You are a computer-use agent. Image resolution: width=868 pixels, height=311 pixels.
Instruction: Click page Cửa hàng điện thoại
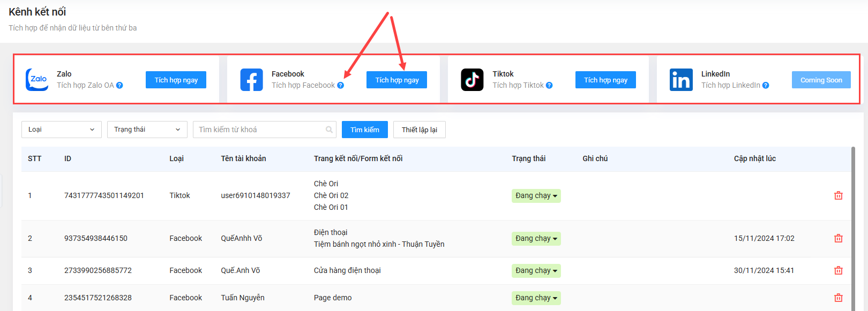coord(347,270)
